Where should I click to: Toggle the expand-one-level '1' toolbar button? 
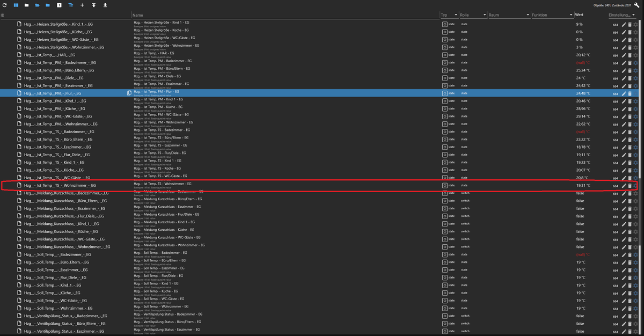[x=59, y=5]
